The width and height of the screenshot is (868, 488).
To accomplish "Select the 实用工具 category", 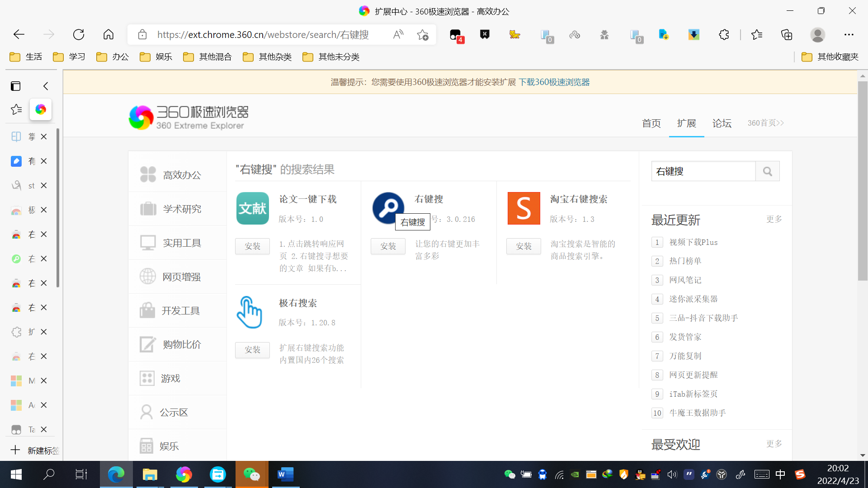I will point(177,243).
